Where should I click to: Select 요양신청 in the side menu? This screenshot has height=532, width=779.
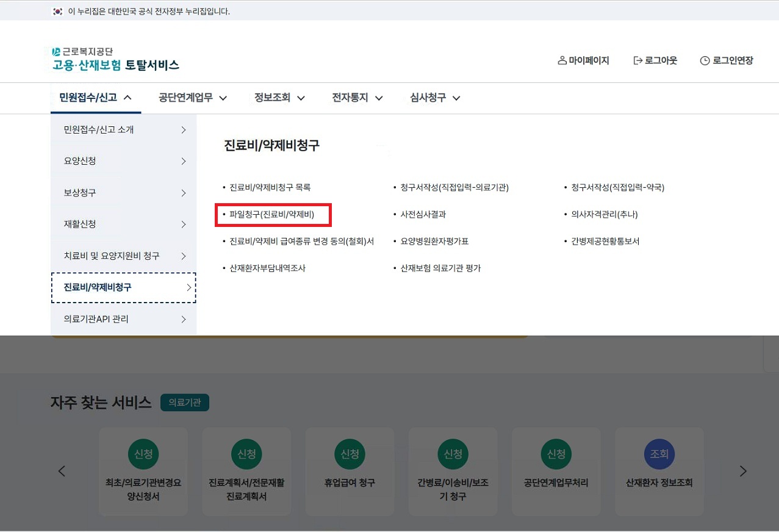[x=124, y=161]
